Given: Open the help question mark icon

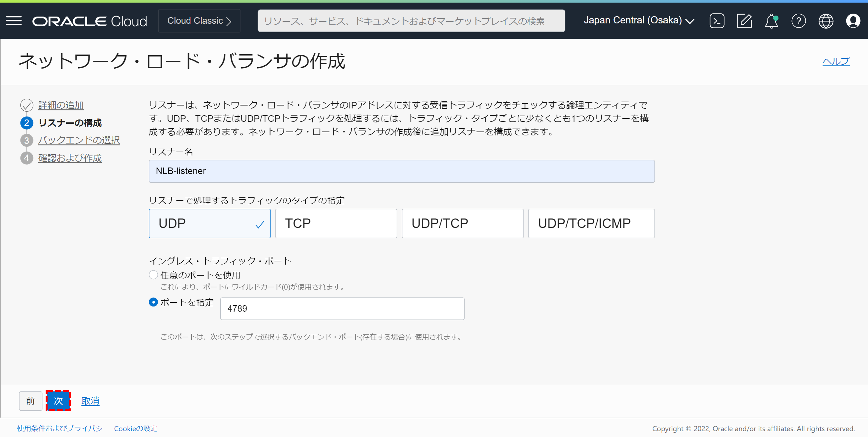Looking at the screenshot, I should (x=799, y=21).
